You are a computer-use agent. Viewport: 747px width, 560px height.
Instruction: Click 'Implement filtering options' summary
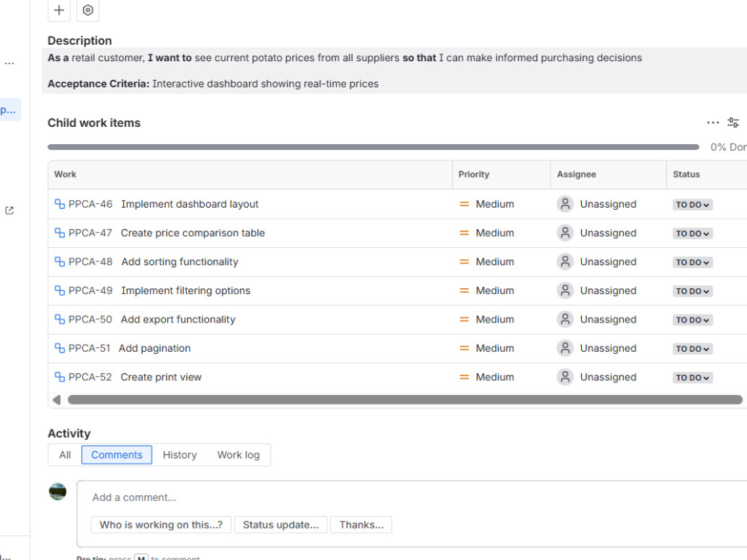click(x=185, y=290)
